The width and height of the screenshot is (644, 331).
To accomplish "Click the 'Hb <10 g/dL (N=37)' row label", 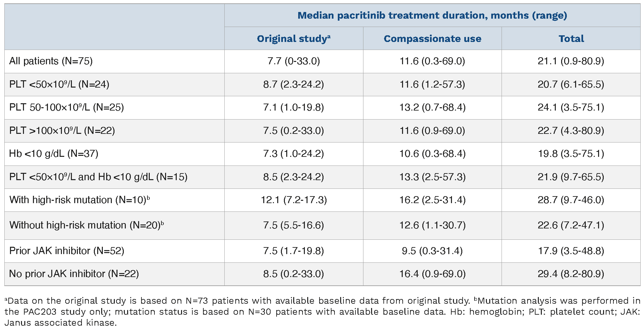I will (x=54, y=154).
